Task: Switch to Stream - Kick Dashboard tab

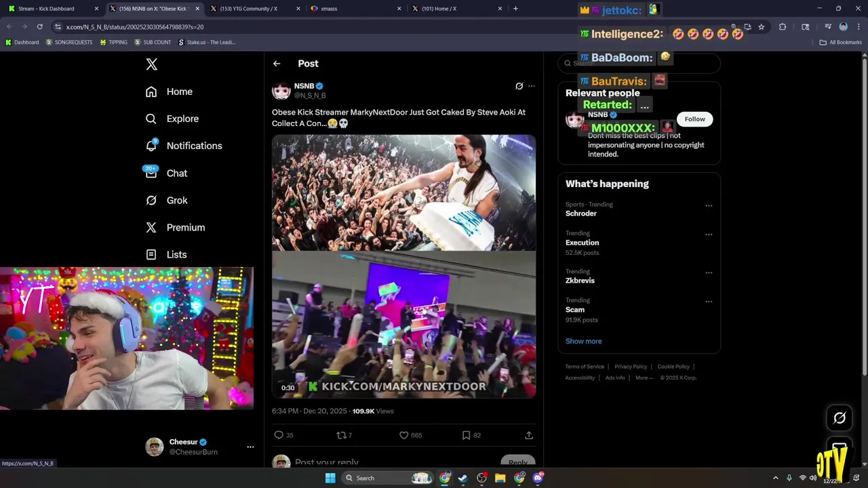Action: 53,9
